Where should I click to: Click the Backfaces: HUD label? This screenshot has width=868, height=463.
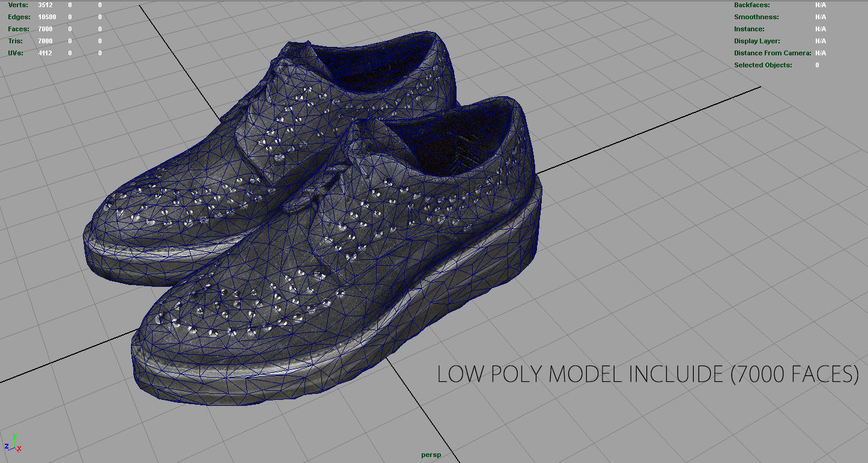tap(751, 5)
